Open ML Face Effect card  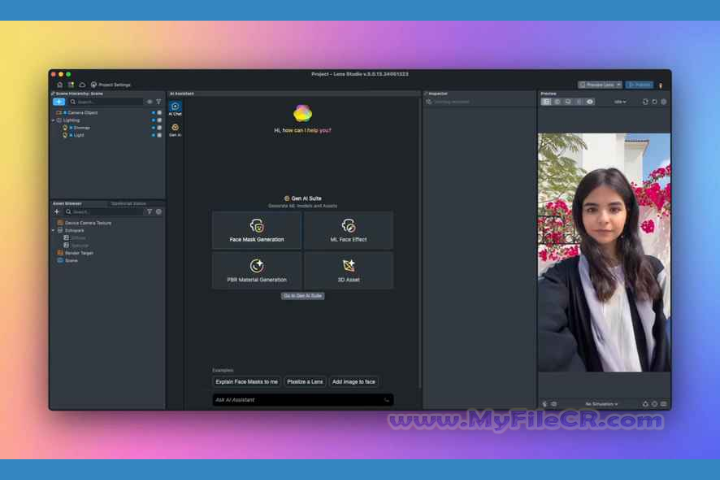click(349, 231)
